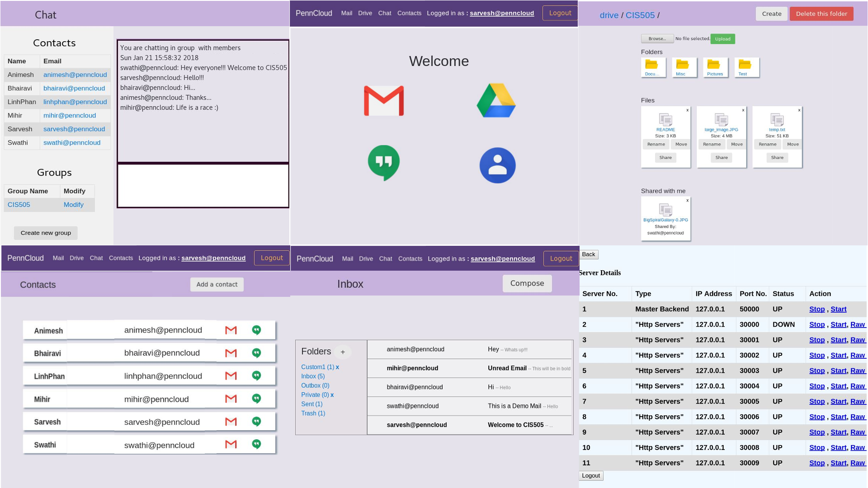Click the chat icon in Sarvesh's contact row
The image size is (868, 488).
pyautogui.click(x=256, y=422)
